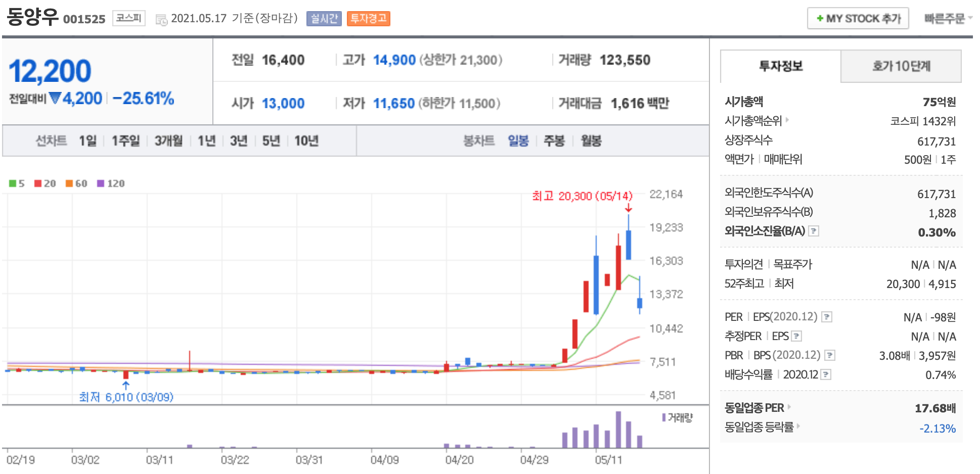Select the 일봉 candlestick chart

click(x=518, y=140)
